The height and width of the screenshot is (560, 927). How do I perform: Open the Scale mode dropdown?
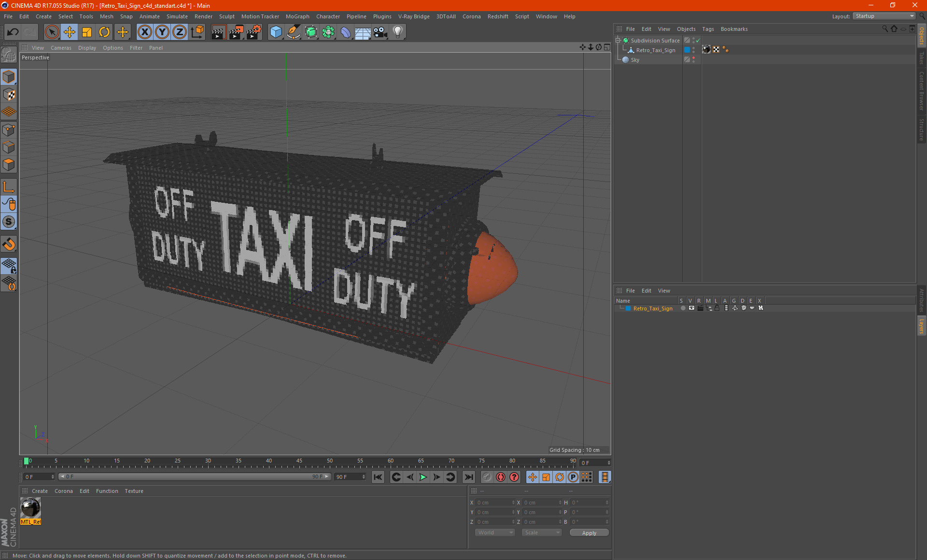point(542,532)
